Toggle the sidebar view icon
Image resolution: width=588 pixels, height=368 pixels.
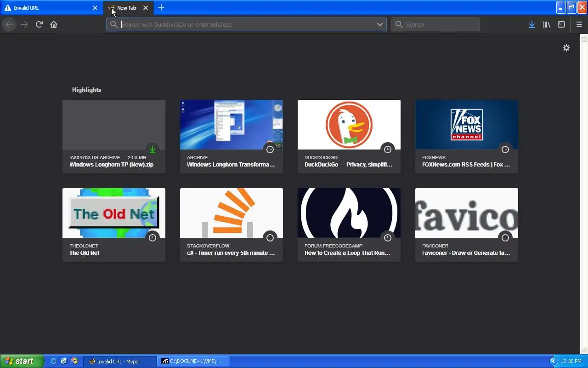pos(561,24)
